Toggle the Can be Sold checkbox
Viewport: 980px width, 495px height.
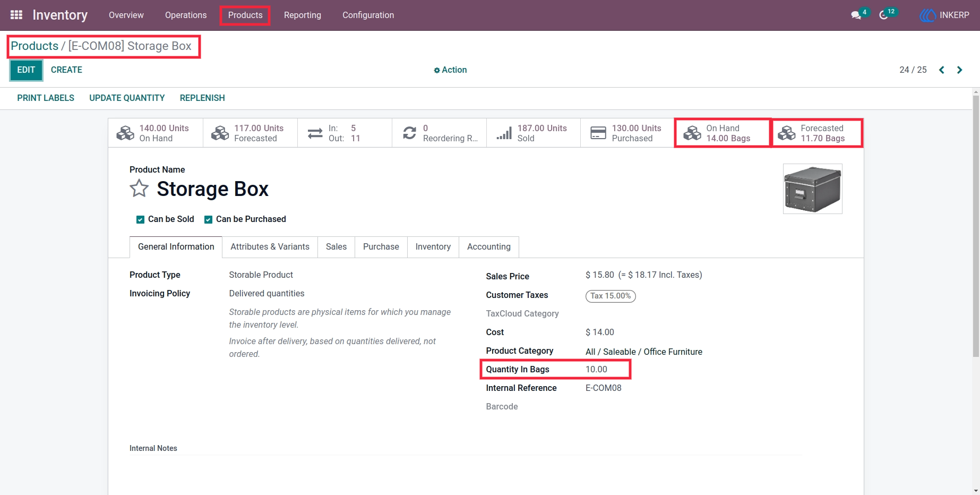140,219
